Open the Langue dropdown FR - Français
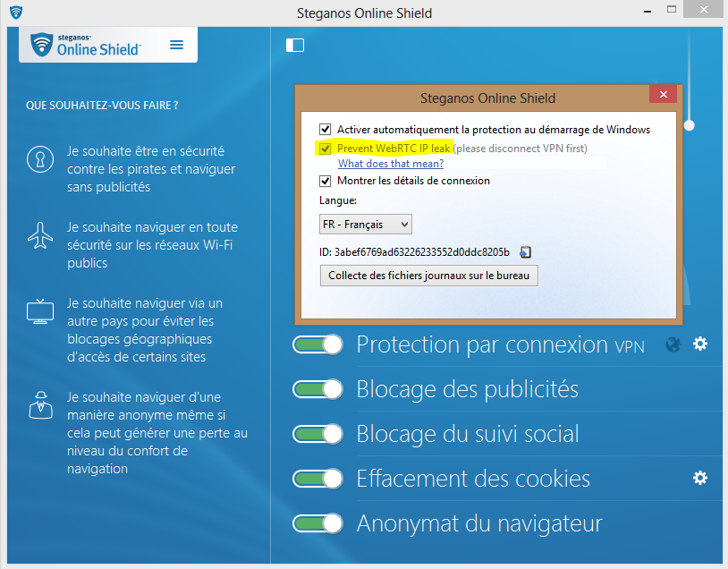 366,225
